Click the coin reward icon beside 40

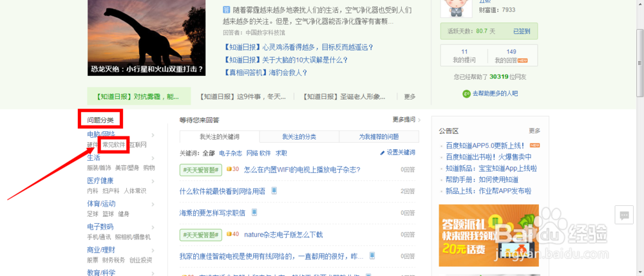coord(229,235)
